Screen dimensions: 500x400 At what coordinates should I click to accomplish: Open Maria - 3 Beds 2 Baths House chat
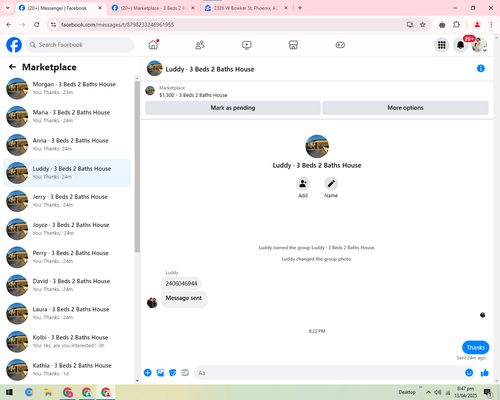(67, 117)
